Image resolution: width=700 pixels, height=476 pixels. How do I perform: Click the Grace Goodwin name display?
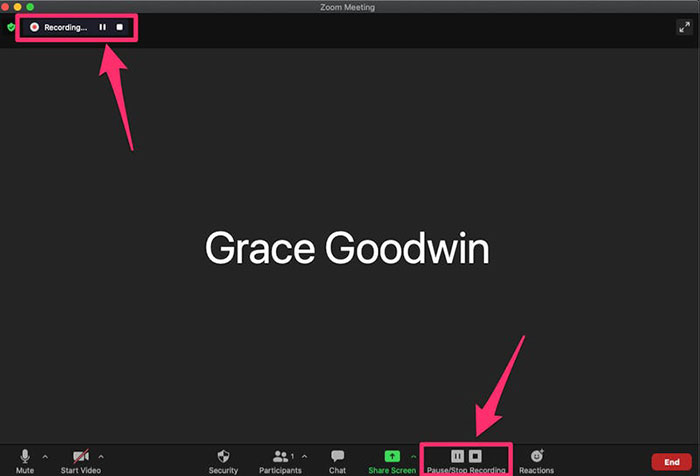[x=347, y=248]
